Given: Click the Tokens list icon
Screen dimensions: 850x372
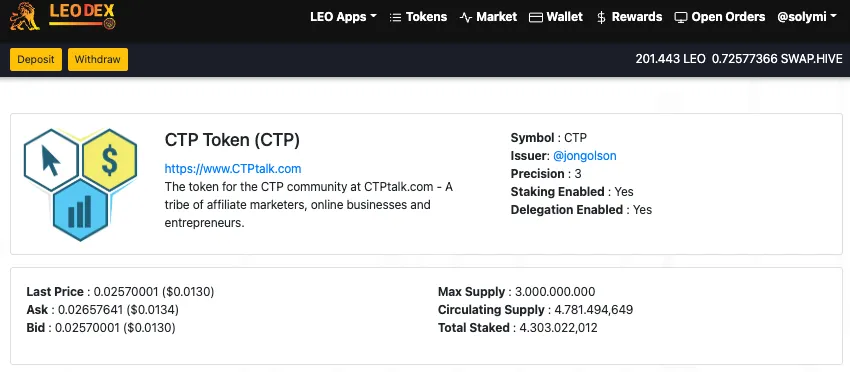Looking at the screenshot, I should [396, 17].
